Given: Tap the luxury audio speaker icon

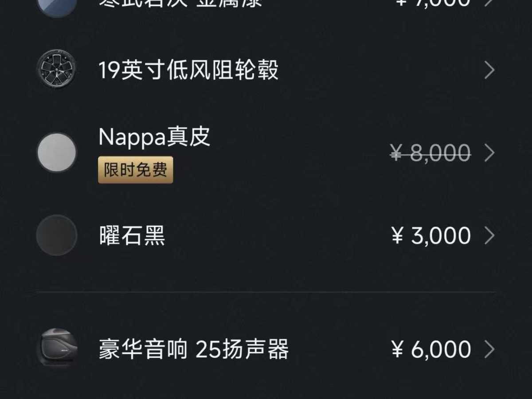Looking at the screenshot, I should pos(57,349).
